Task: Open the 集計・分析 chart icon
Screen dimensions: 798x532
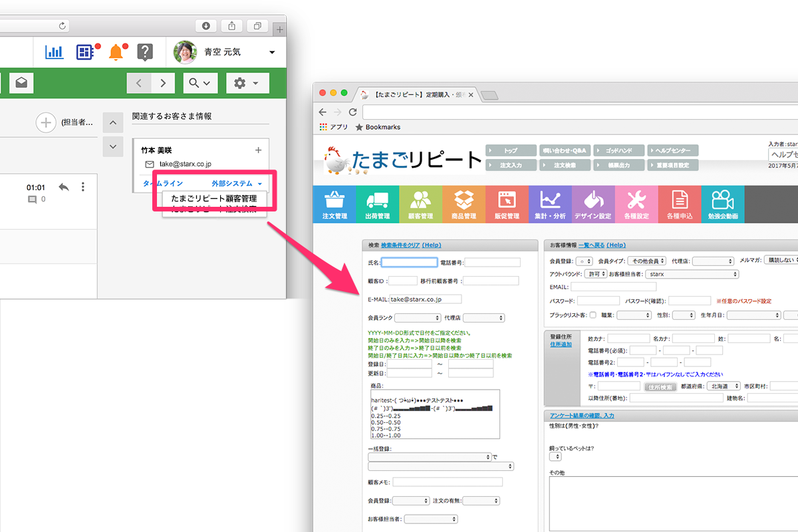Action: click(551, 204)
